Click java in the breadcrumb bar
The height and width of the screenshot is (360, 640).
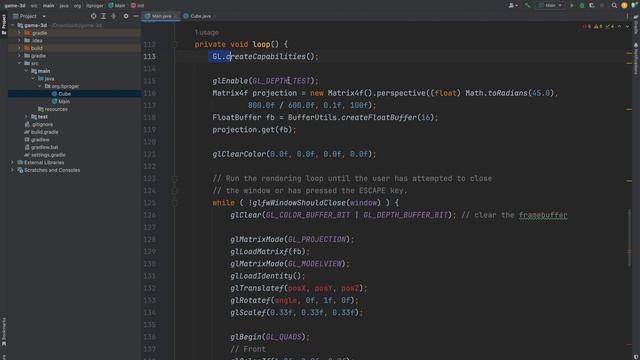coord(64,6)
